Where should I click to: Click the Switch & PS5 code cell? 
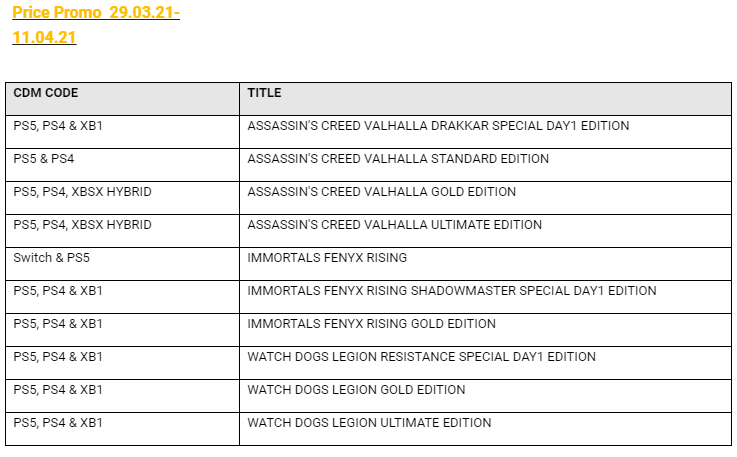point(52,258)
